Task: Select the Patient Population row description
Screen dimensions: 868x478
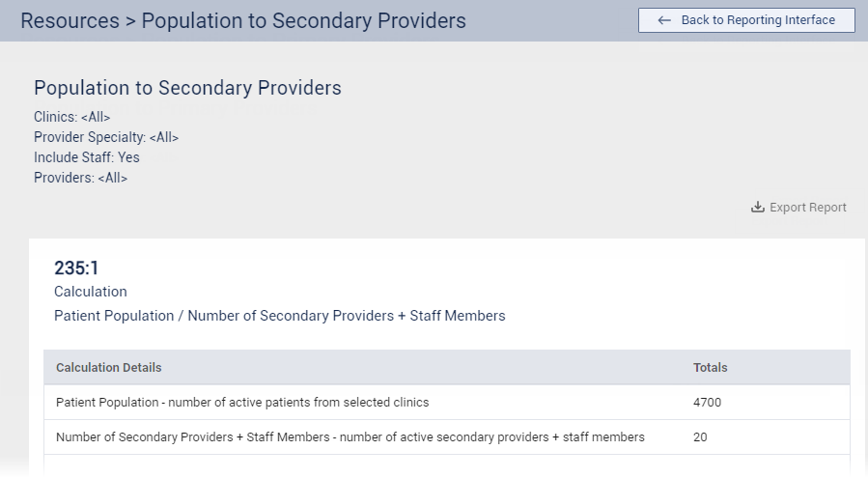Action: 242,403
